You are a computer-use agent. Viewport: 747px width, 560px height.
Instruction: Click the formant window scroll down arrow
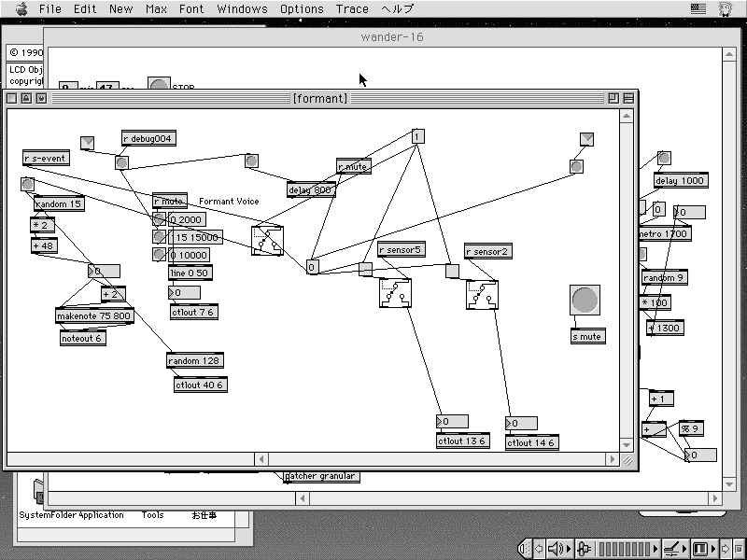coord(627,445)
